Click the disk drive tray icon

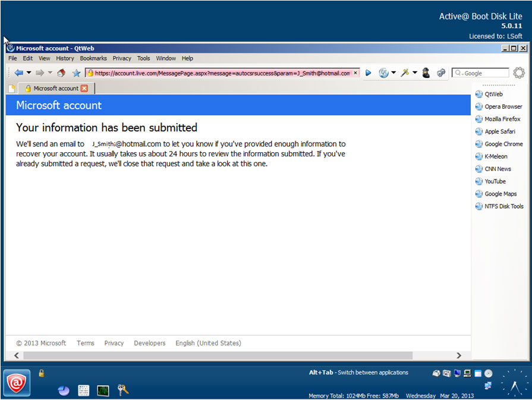pyautogui.click(x=436, y=373)
